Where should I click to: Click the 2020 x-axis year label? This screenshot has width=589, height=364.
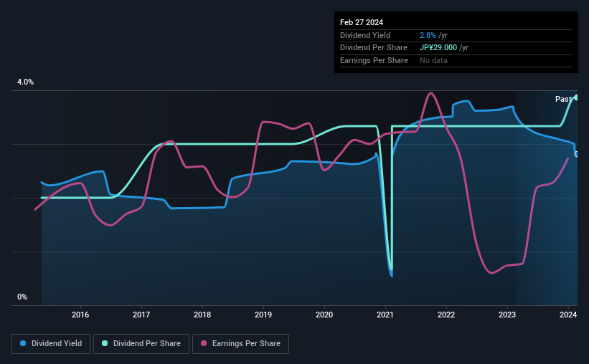click(x=324, y=315)
